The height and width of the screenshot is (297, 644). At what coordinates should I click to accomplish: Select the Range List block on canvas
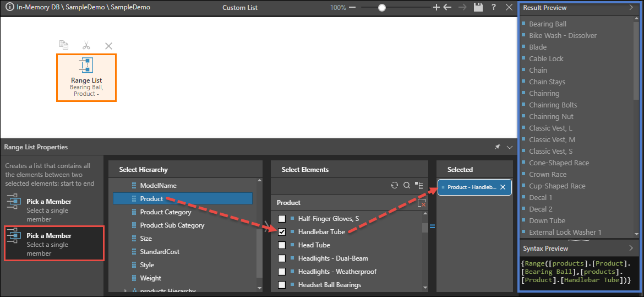86,77
